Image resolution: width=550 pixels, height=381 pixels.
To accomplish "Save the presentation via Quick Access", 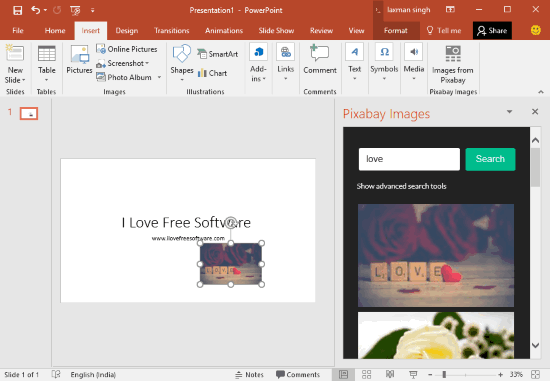I will [17, 10].
